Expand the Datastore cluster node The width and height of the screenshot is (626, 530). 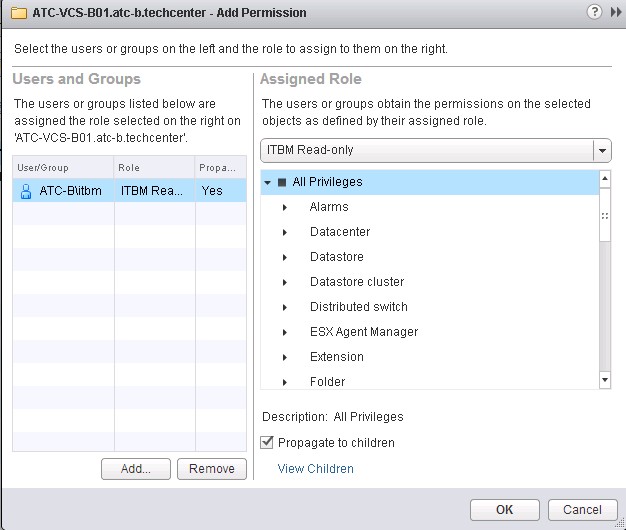coord(285,282)
